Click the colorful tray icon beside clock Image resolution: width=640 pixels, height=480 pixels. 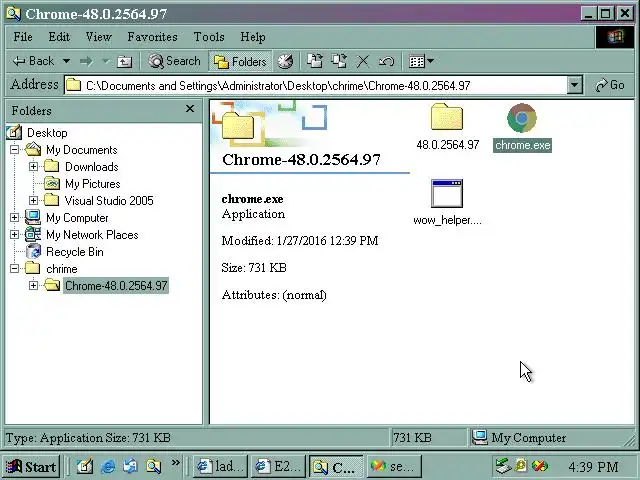click(540, 466)
